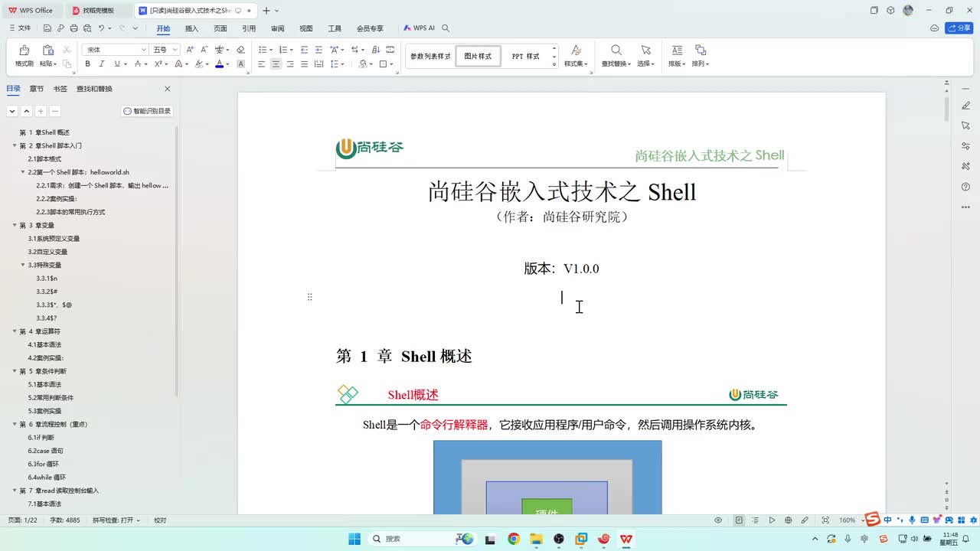
Task: Collapse 第 2 章Shell 脚本入门 tree node
Action: click(15, 145)
